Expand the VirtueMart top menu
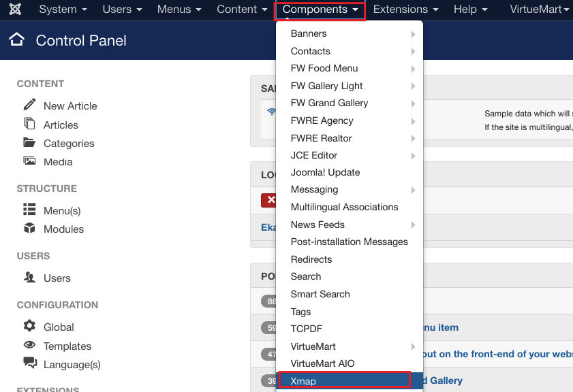 [x=540, y=10]
